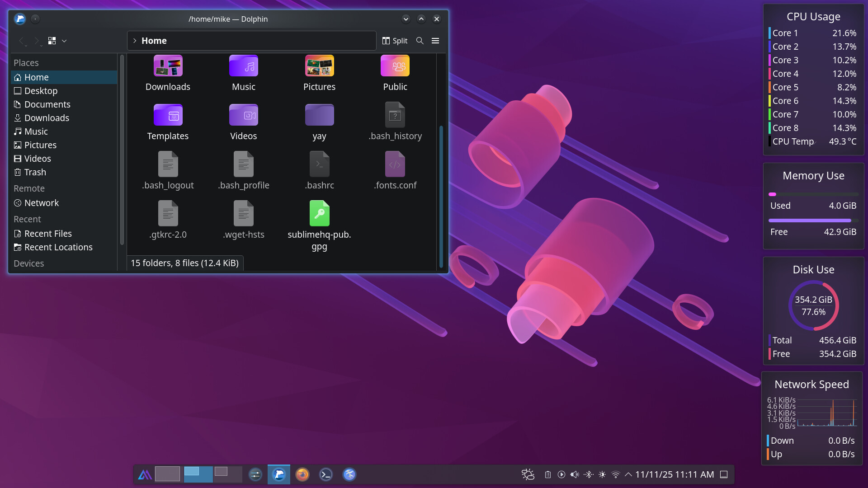The image size is (868, 488).
Task: Toggle Bluetooth tray icon
Action: pyautogui.click(x=588, y=474)
